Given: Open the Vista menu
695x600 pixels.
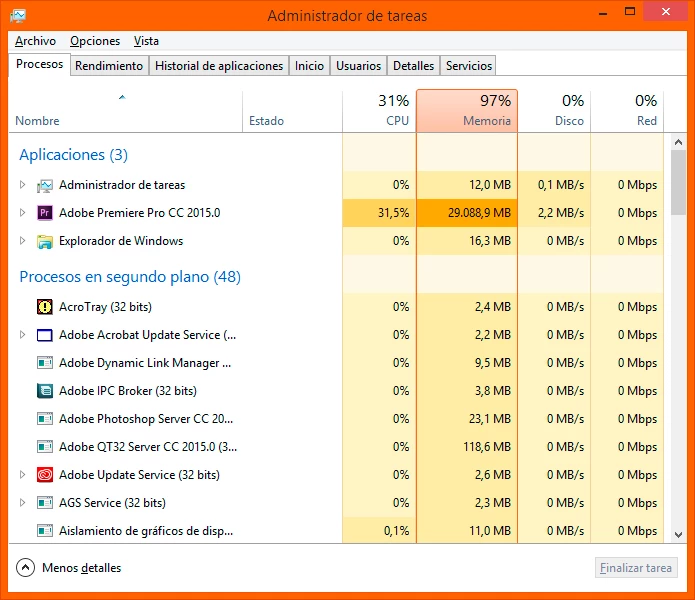Looking at the screenshot, I should tap(146, 41).
